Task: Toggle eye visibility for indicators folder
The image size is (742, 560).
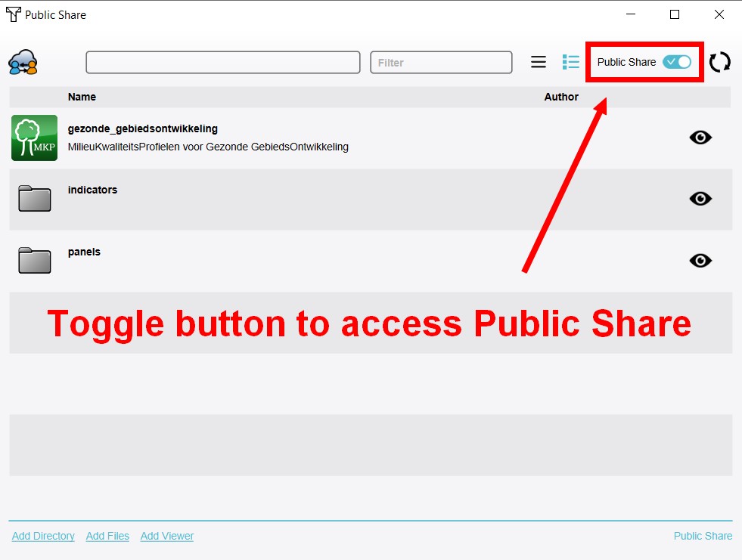Action: 700,199
